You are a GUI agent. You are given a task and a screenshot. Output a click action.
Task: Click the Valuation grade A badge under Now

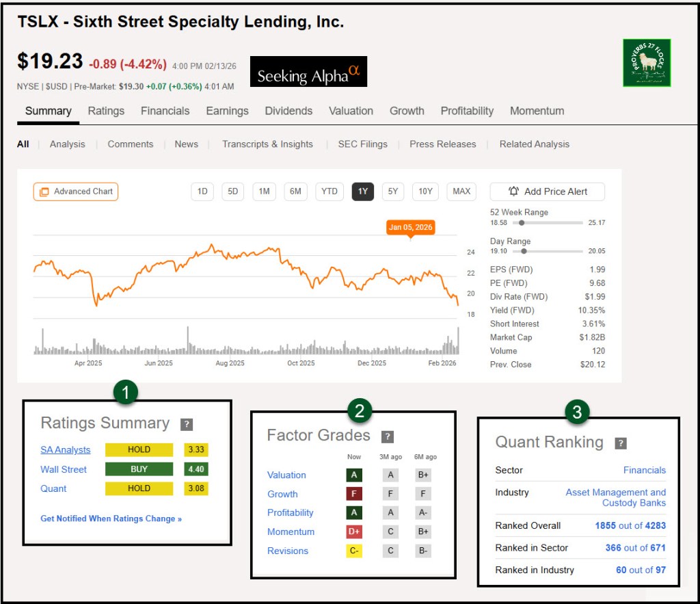(354, 475)
